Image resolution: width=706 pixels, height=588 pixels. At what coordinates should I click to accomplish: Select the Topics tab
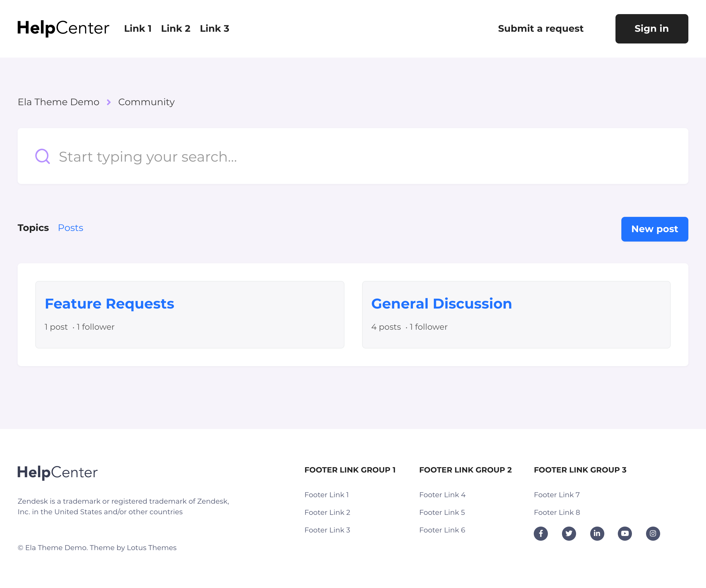pos(33,228)
